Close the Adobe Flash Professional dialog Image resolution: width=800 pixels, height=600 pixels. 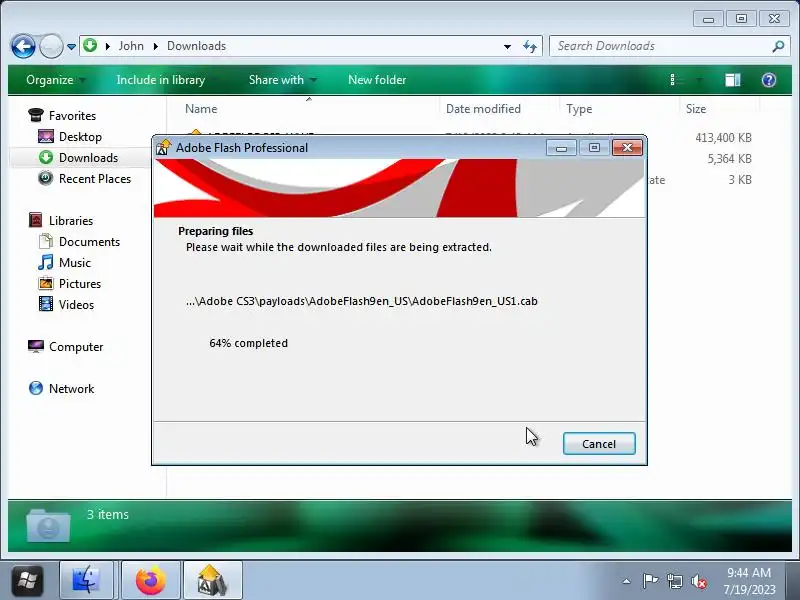click(x=627, y=148)
